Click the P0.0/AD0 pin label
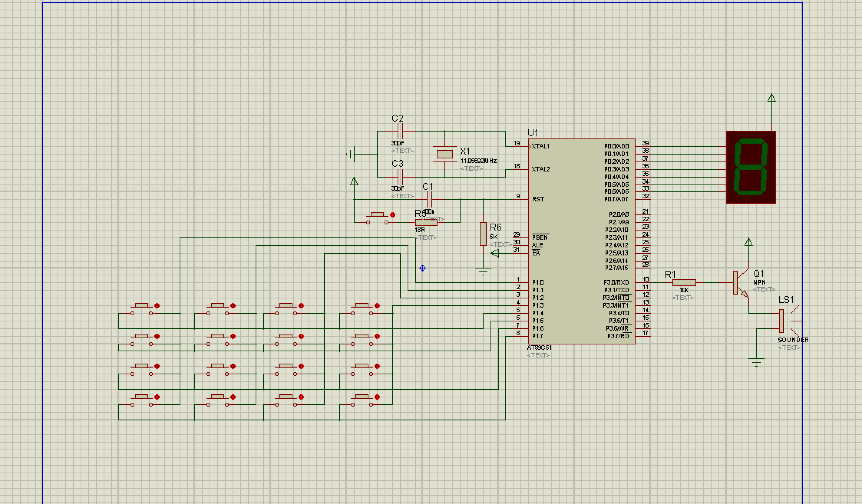 (616, 146)
